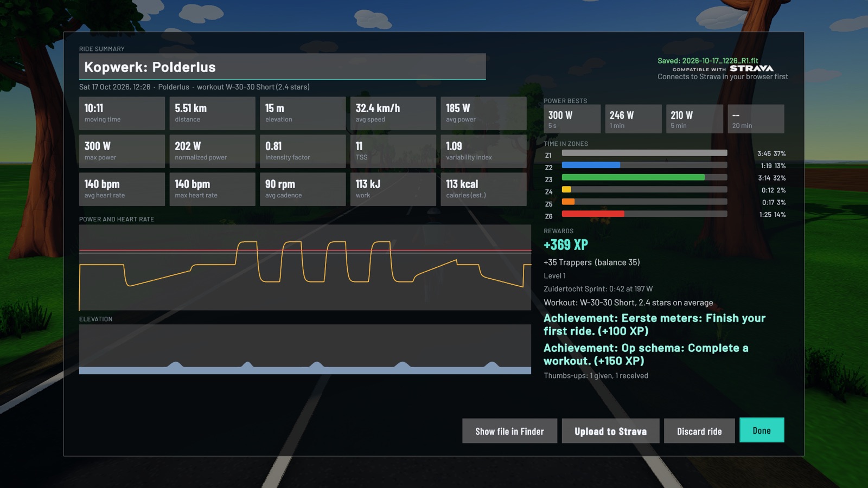Click the empty 20 min power best tile
This screenshot has width=868, height=488.
(x=756, y=119)
